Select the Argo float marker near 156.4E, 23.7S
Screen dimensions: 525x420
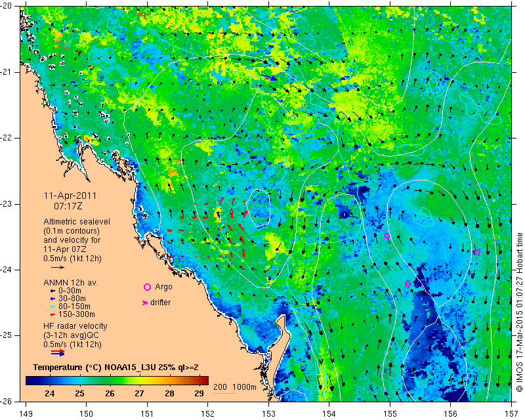pos(478,252)
